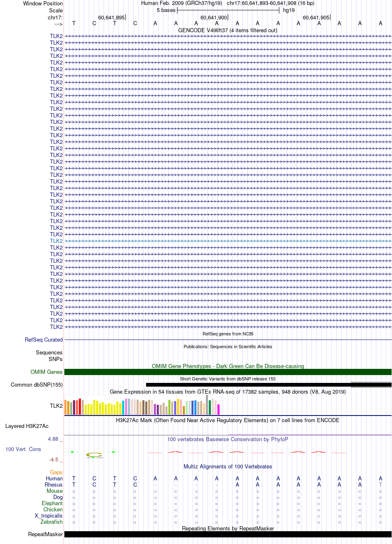This screenshot has width=392, height=544.
Task: Open the 'Common dbSNP(155)' track label
Action: click(37, 385)
